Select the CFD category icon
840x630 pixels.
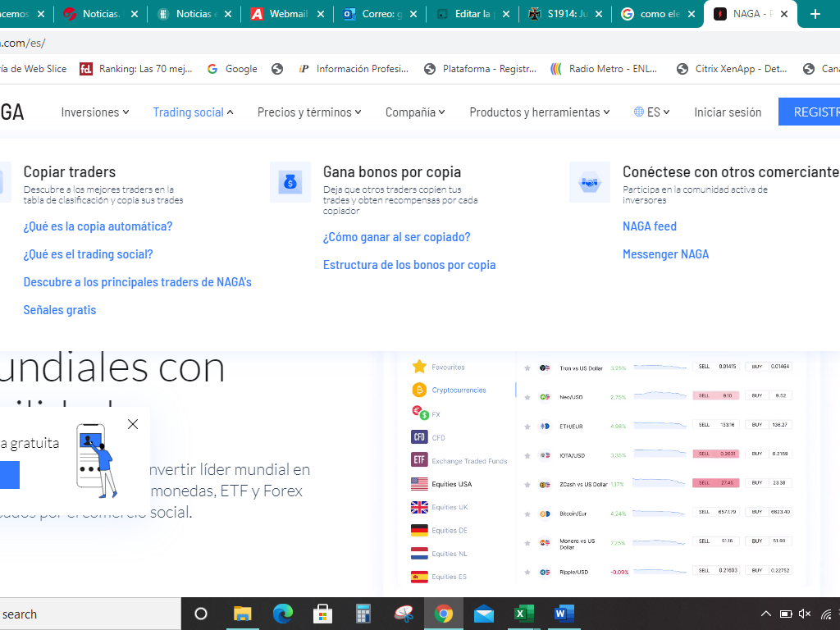[x=419, y=437]
